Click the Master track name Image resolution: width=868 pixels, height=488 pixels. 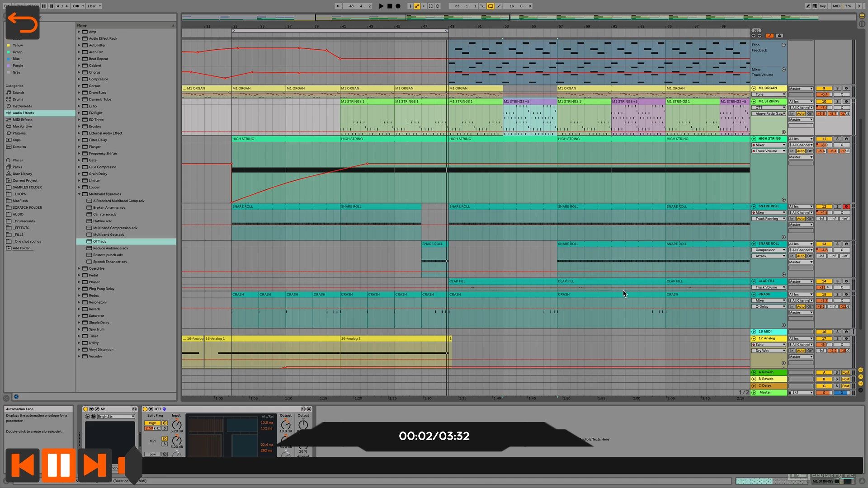[x=765, y=393]
